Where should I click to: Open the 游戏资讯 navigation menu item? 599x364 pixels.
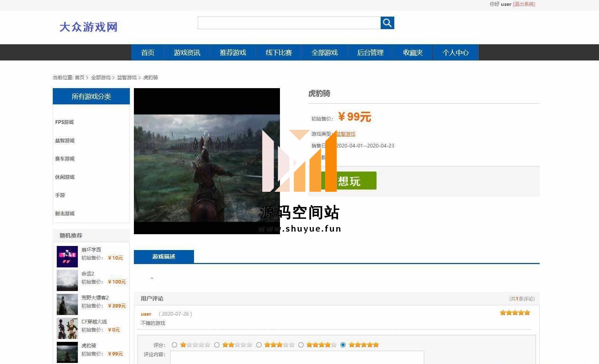coord(187,52)
